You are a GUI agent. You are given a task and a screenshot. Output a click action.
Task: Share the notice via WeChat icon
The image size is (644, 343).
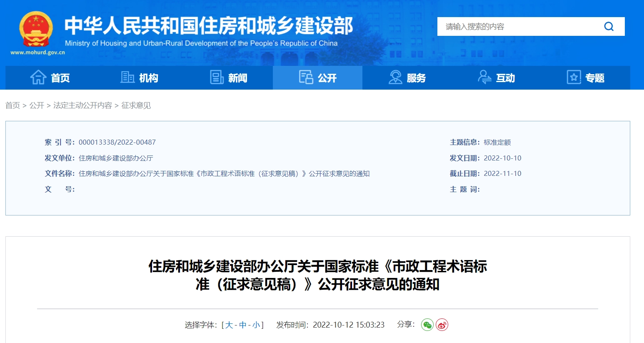pyautogui.click(x=427, y=325)
